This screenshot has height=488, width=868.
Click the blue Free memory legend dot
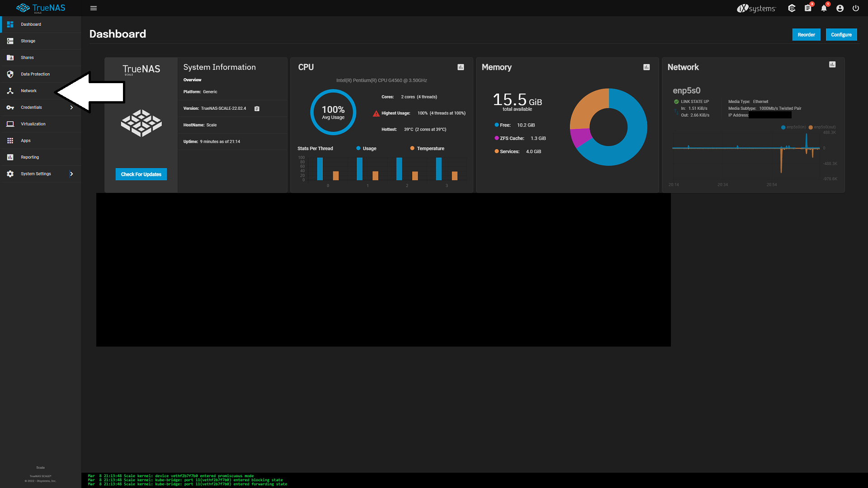496,125
